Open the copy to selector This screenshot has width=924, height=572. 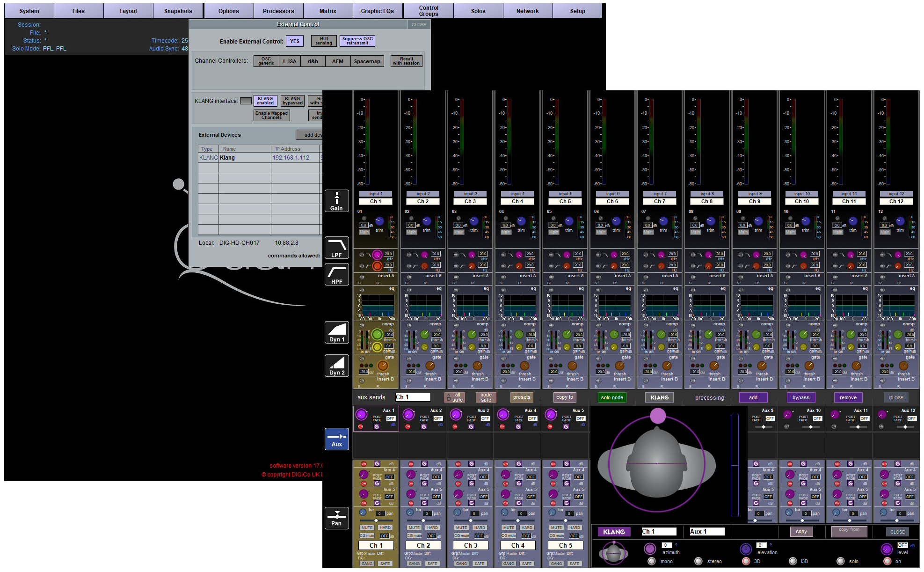(565, 397)
